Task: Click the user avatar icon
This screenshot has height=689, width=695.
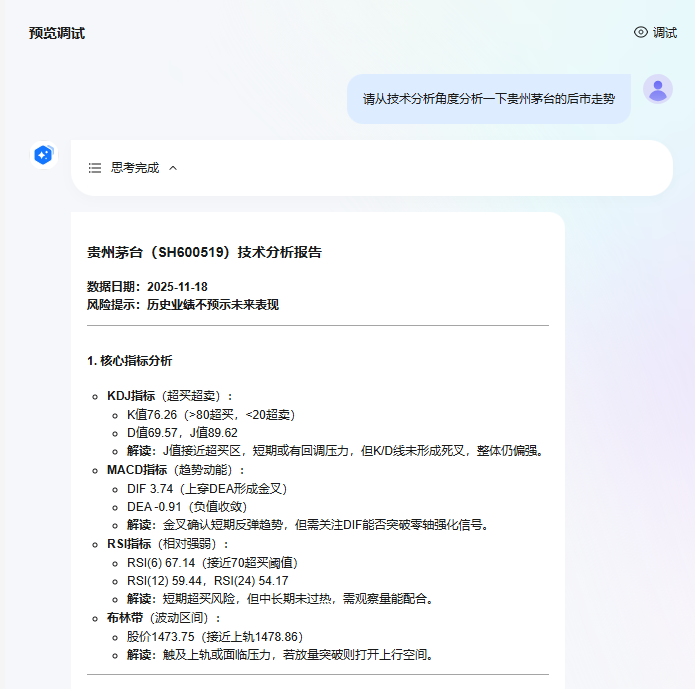Action: (658, 89)
